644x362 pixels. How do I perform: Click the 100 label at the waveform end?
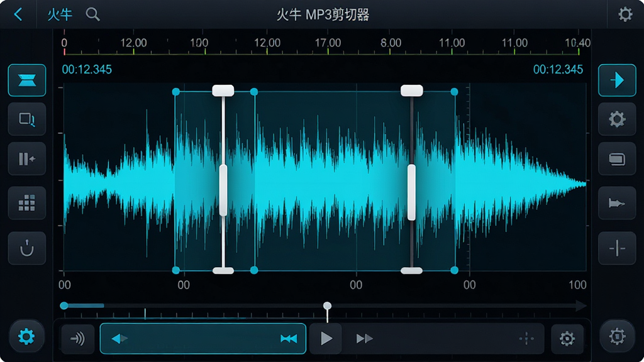(x=577, y=285)
